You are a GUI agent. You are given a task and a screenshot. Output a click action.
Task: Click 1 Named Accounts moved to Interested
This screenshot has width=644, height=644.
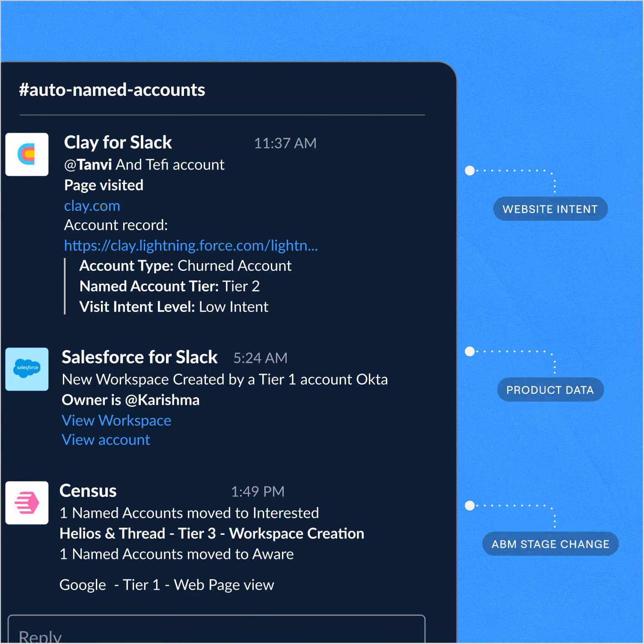click(190, 513)
